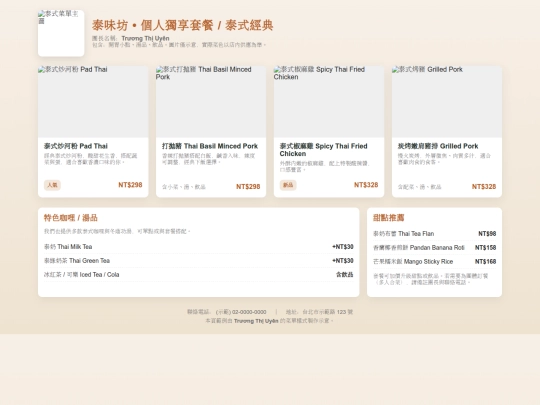Viewport: 540px width, 405px height.
Task: Click NT$328 price on Spicy Thai Fried Chicken card
Action: (366, 185)
